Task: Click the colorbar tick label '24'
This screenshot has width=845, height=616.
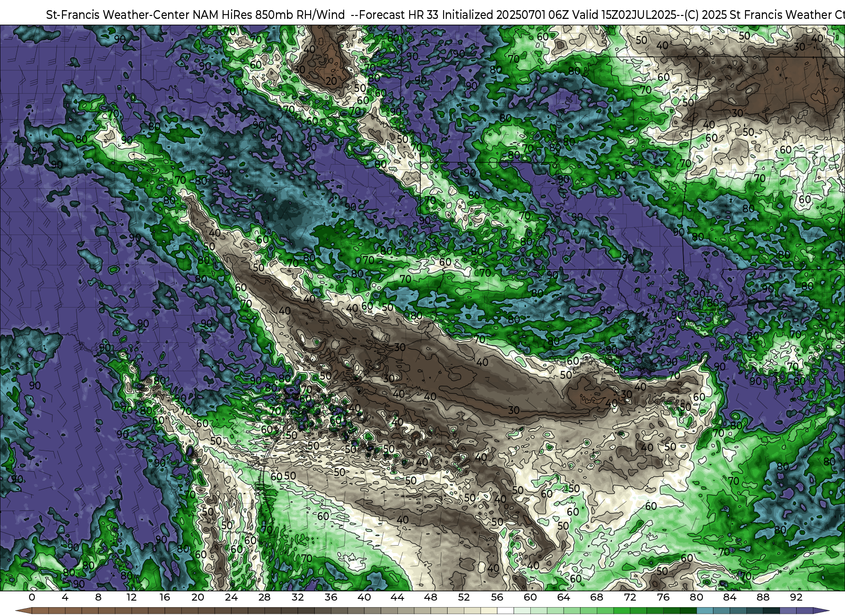Action: 231,598
